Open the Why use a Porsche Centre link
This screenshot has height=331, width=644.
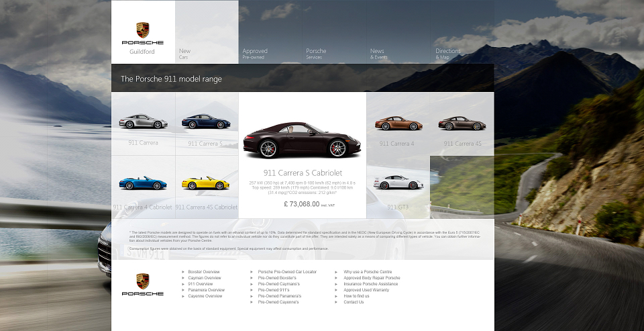(x=368, y=272)
